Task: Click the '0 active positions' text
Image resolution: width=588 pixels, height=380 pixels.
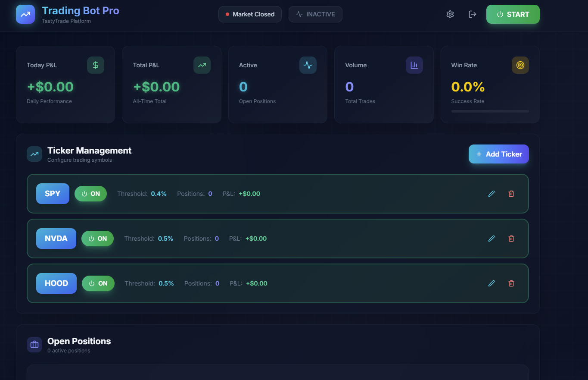Action: [x=69, y=351]
